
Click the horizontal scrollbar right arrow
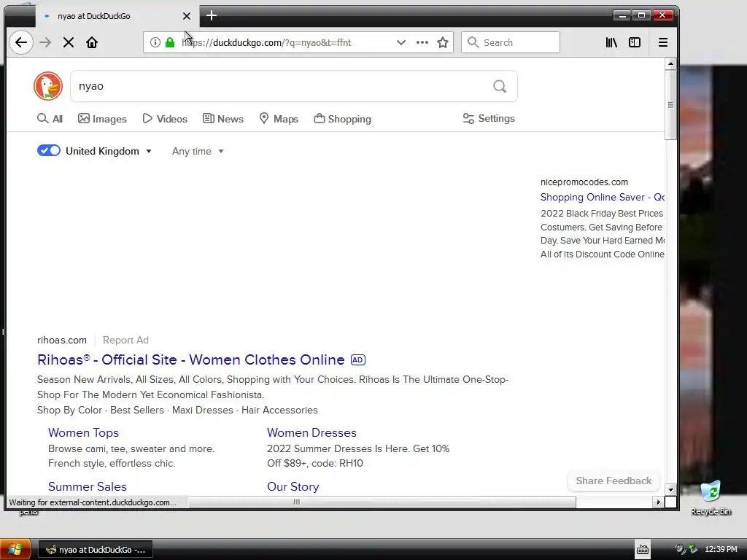coord(659,502)
